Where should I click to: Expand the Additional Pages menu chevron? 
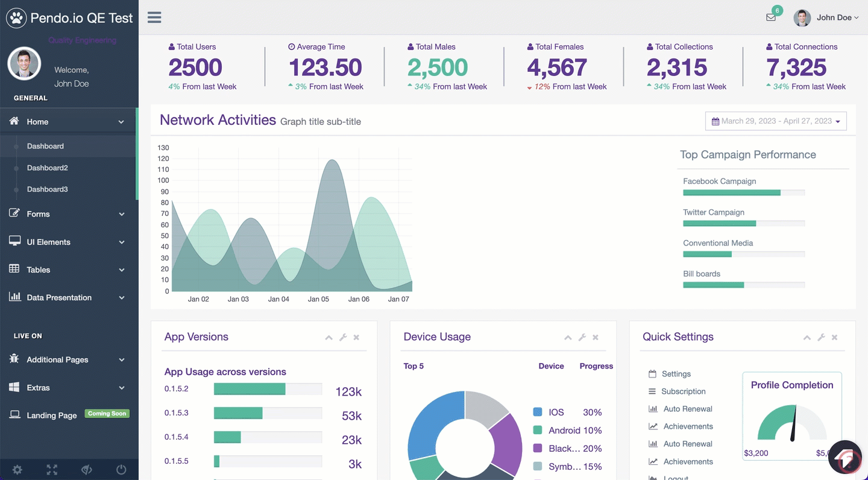[121, 360]
